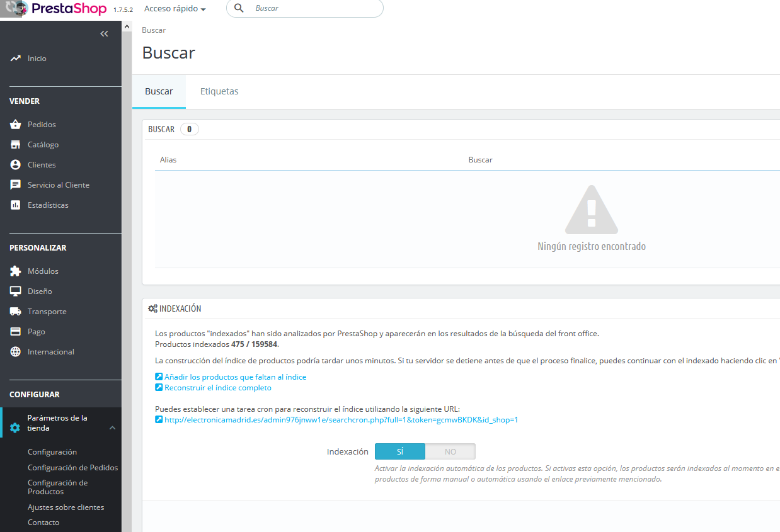Click the Estadísticas bar chart icon
Image resolution: width=780 pixels, height=532 pixels.
click(16, 205)
